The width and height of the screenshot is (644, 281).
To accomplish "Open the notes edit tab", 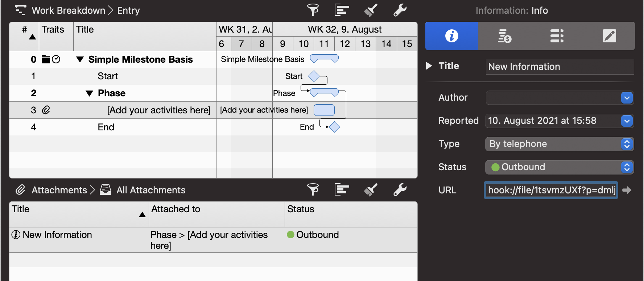I will tap(609, 36).
